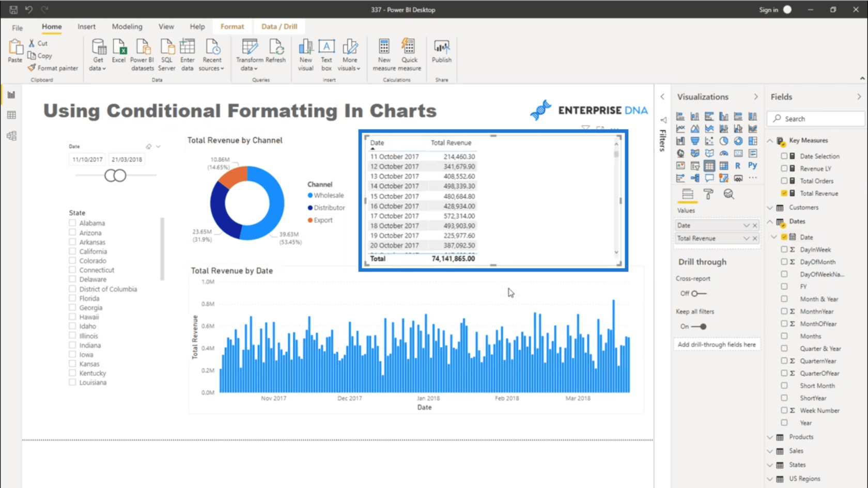This screenshot has height=488, width=868.
Task: Tick the Kentucky state checkbox
Action: [x=72, y=373]
